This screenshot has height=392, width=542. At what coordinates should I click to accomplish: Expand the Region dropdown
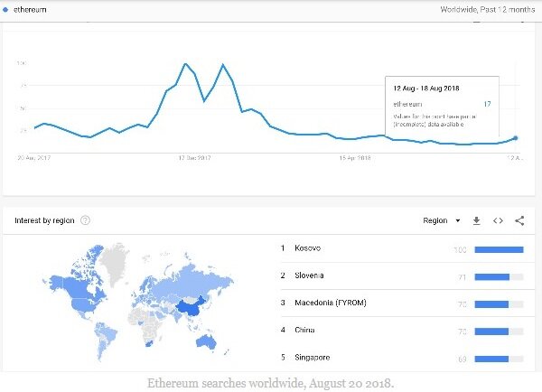[x=442, y=220]
